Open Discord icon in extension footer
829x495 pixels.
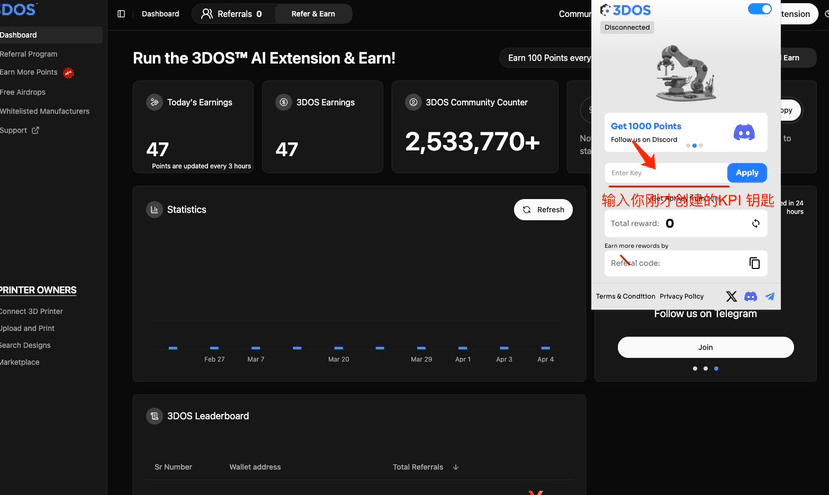(x=750, y=296)
